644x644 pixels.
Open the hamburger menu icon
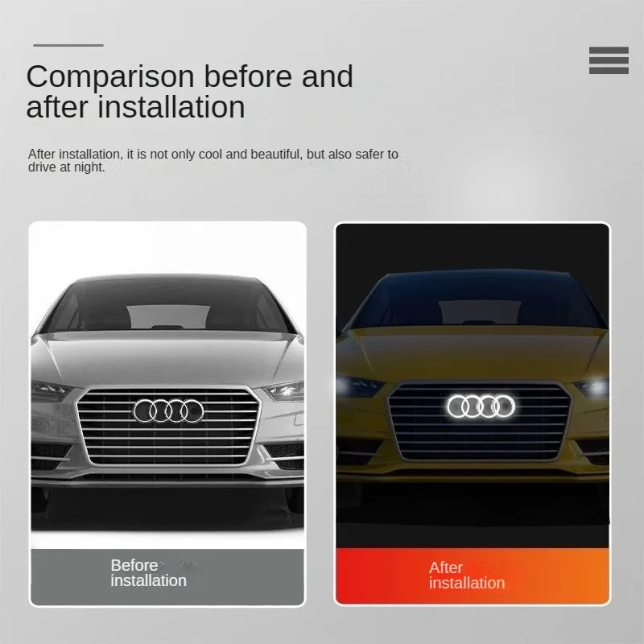(609, 60)
